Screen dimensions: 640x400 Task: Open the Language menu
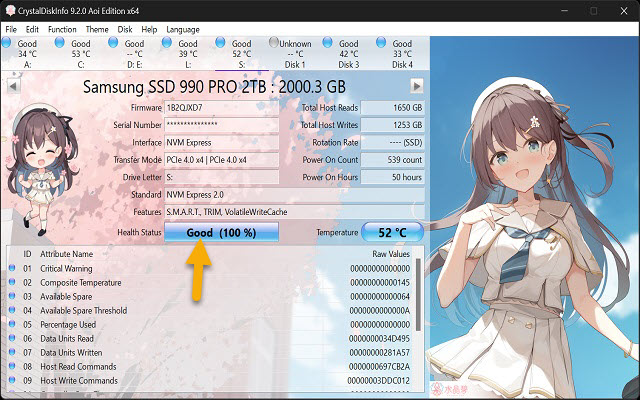pos(183,29)
